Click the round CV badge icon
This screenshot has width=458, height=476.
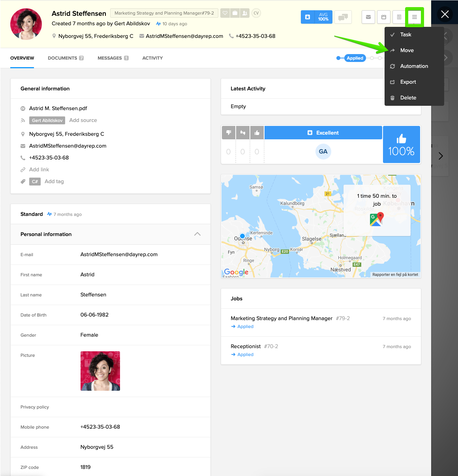click(x=256, y=13)
